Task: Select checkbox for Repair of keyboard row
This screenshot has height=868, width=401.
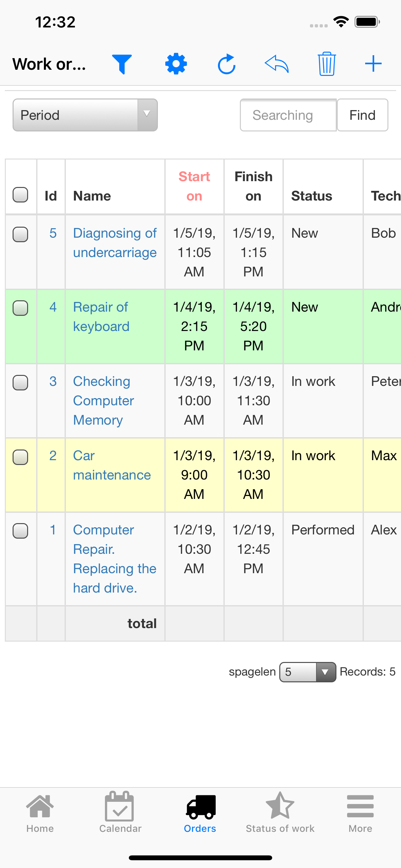Action: tap(20, 308)
